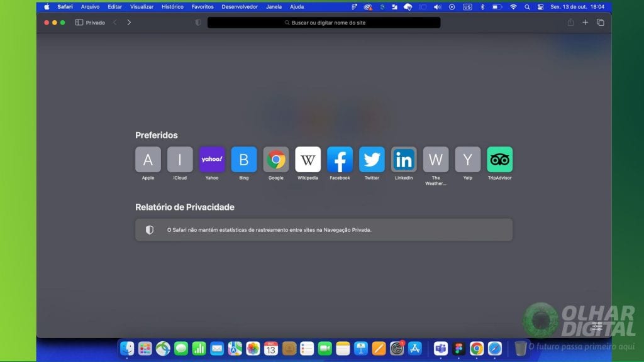Open Control Center in menu bar
The image size is (644, 362).
pyautogui.click(x=540, y=6)
